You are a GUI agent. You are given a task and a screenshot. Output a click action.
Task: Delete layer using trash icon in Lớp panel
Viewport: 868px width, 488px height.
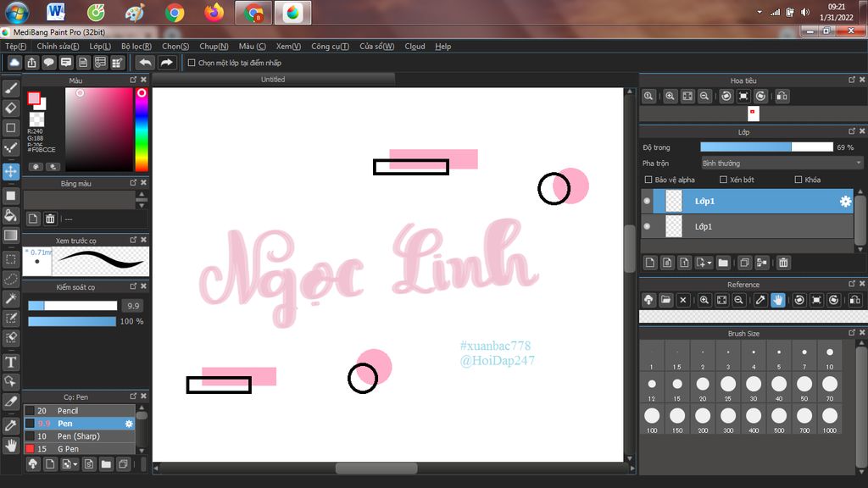[783, 263]
